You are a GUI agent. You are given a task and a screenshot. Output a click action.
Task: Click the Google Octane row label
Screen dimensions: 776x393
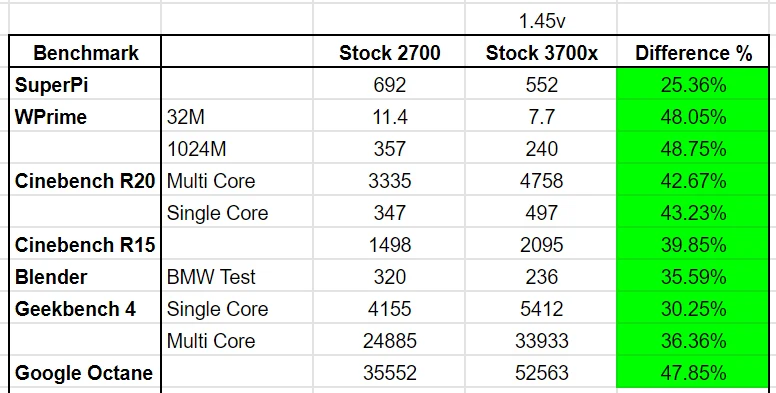pos(85,373)
